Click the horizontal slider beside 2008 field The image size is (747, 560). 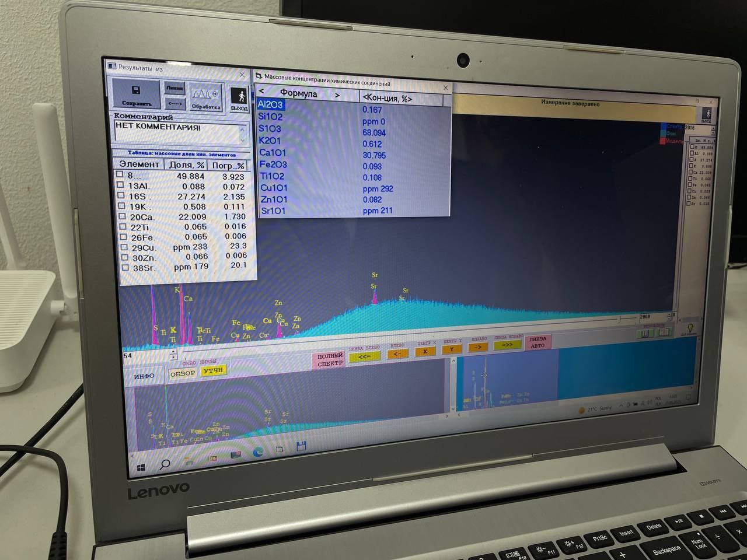pos(627,319)
